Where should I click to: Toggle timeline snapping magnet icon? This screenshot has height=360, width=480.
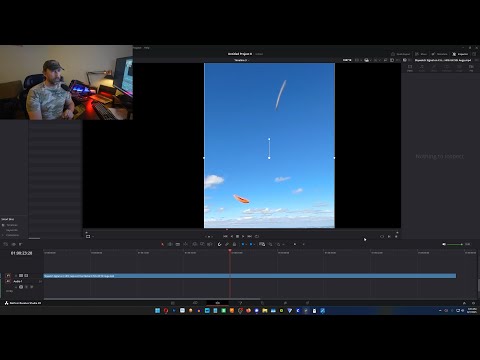(x=220, y=244)
